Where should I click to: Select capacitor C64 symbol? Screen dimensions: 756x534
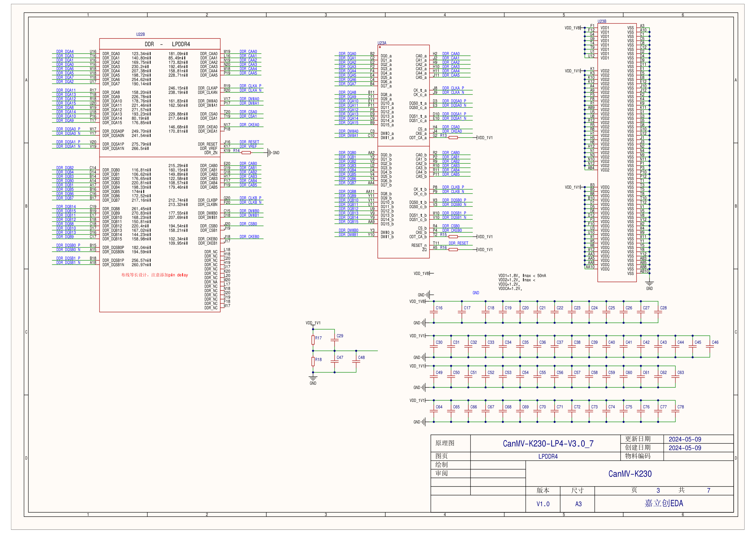(x=434, y=411)
